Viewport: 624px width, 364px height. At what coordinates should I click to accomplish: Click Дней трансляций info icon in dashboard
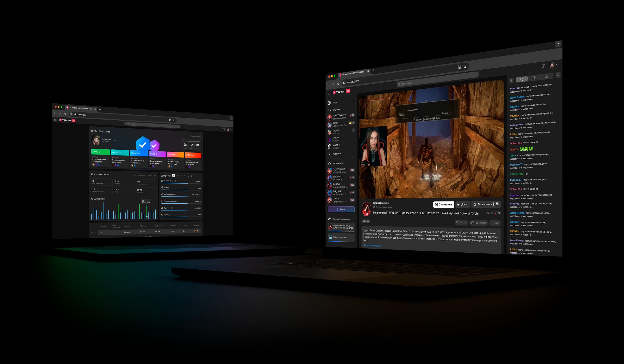tap(176, 181)
